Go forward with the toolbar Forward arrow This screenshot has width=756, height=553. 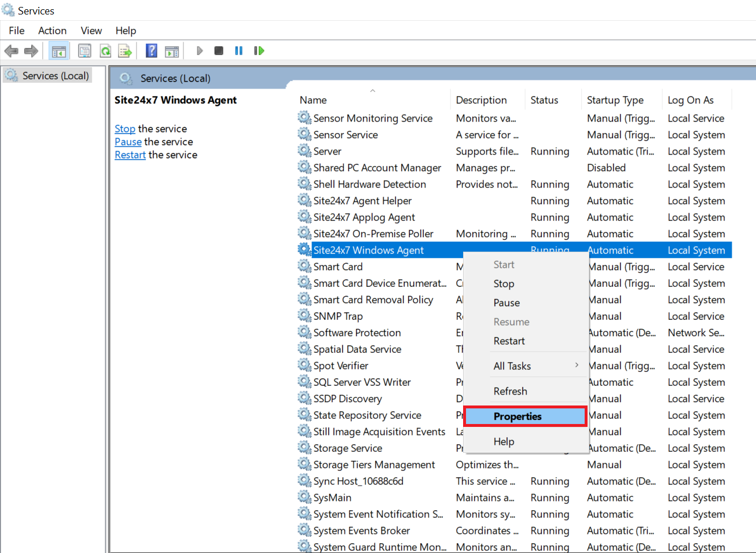pos(31,51)
